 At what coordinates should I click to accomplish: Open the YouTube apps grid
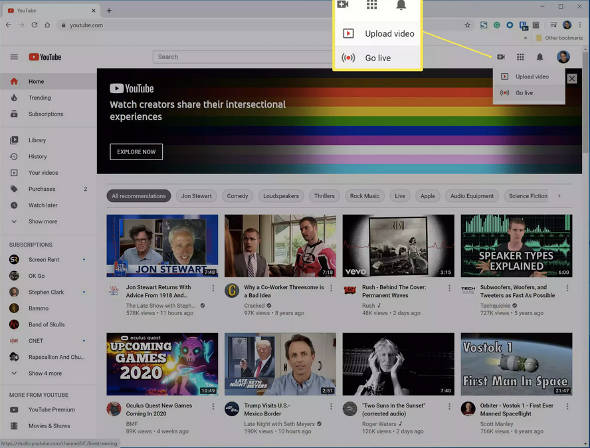(x=520, y=57)
